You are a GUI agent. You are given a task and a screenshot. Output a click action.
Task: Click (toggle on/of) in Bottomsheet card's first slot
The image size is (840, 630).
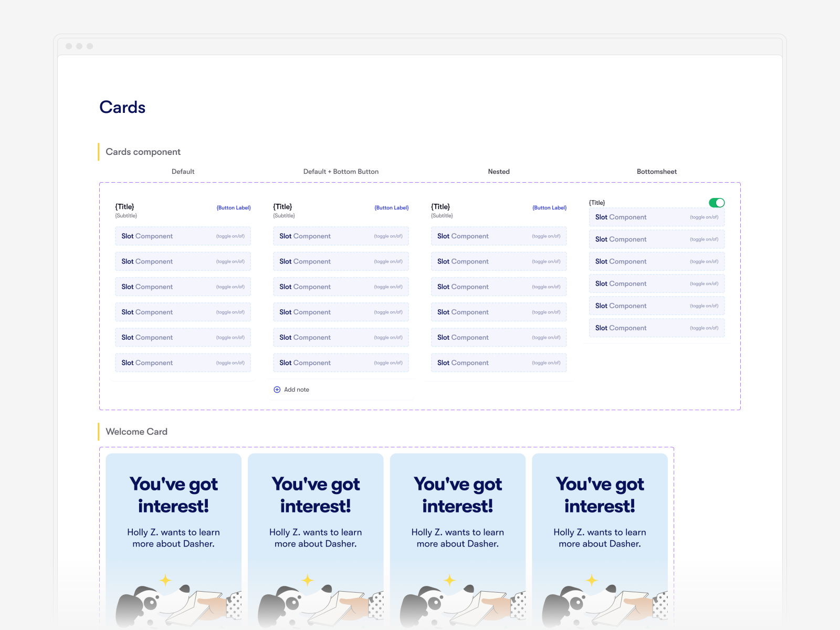[704, 217]
